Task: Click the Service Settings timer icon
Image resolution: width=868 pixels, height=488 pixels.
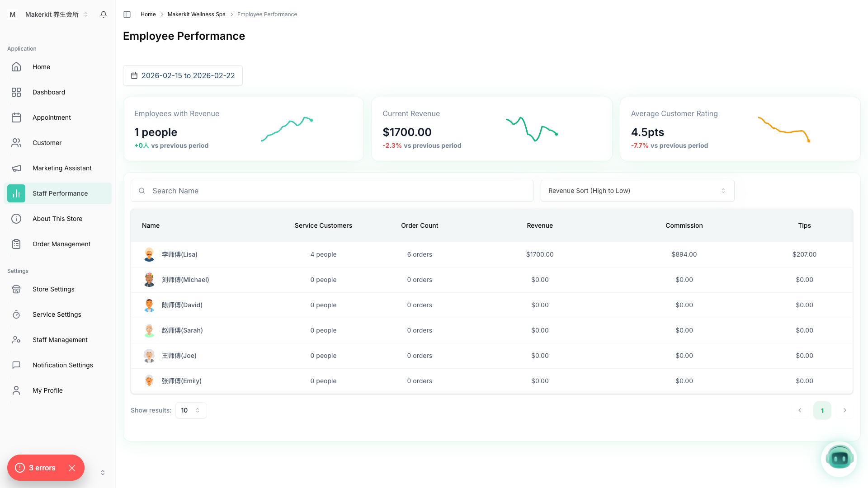Action: [x=16, y=314]
